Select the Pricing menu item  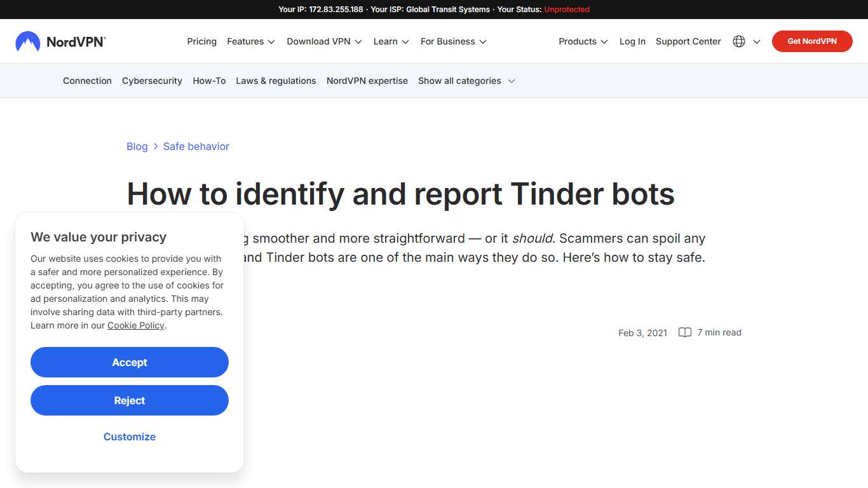[x=201, y=41]
